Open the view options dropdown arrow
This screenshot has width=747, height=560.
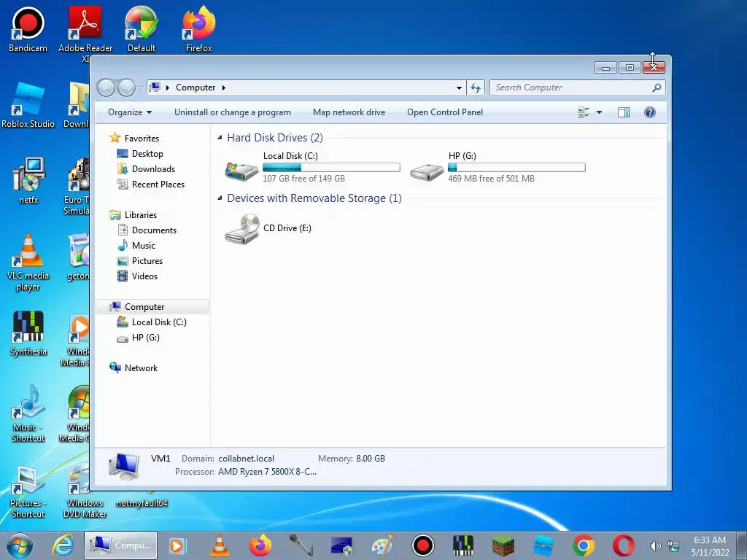[x=600, y=112]
